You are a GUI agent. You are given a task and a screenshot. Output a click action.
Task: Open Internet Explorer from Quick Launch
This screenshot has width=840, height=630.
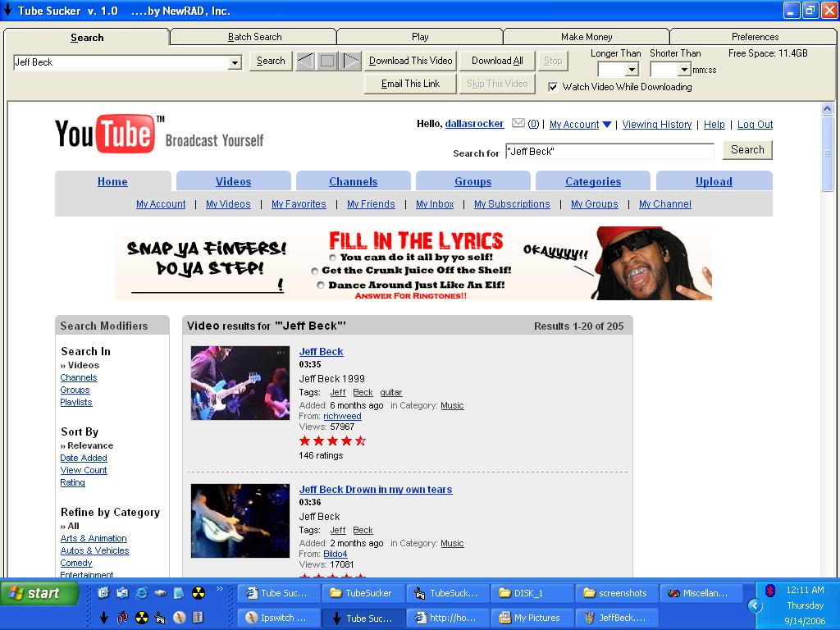[142, 593]
